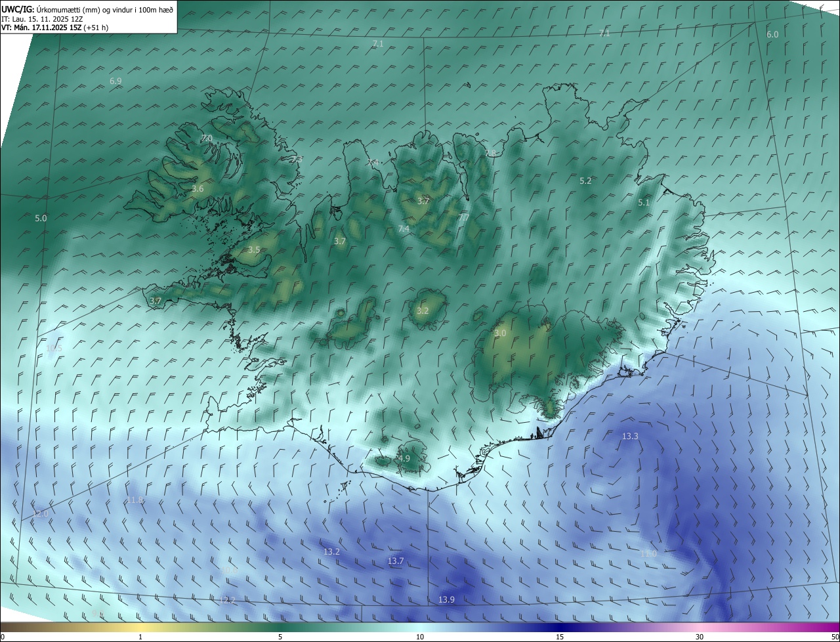The image size is (840, 642).
Task: Click the 13.7 value label
Action: 395,561
